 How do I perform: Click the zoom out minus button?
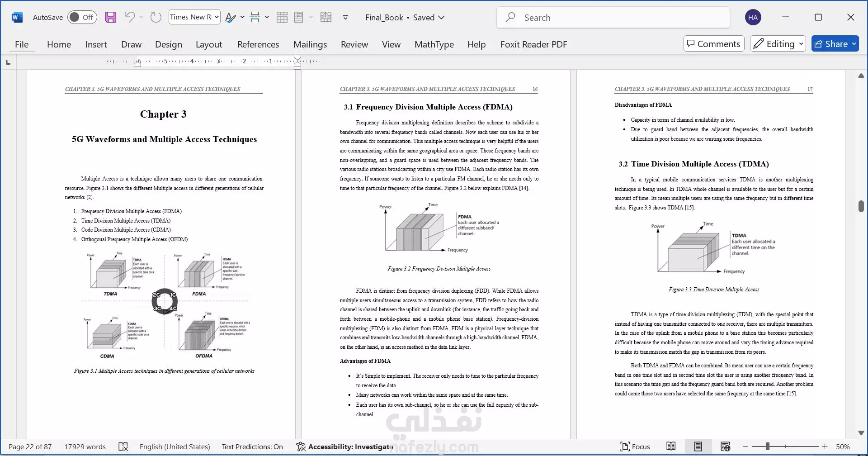click(x=745, y=446)
